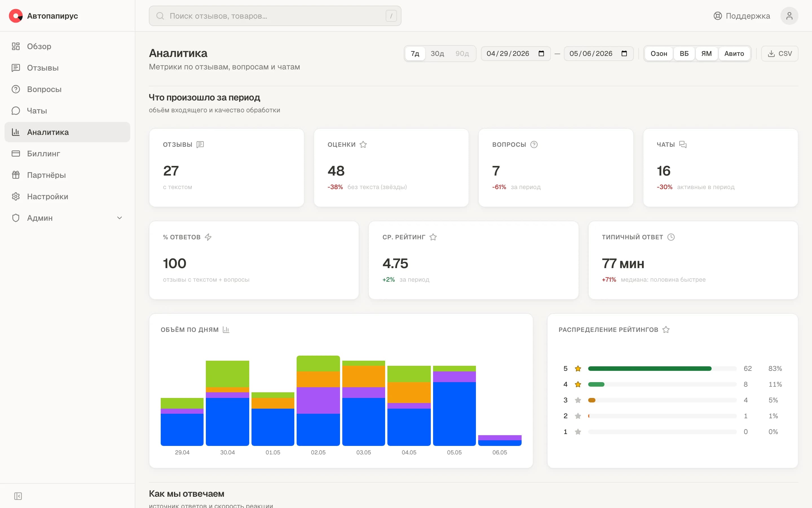Click the search magnifier icon
The height and width of the screenshot is (508, 812).
(x=160, y=16)
